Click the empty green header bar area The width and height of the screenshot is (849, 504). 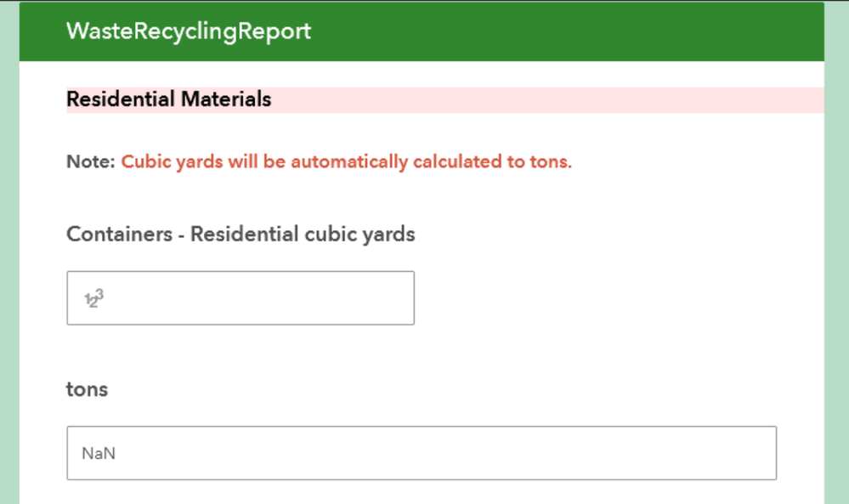click(x=578, y=31)
